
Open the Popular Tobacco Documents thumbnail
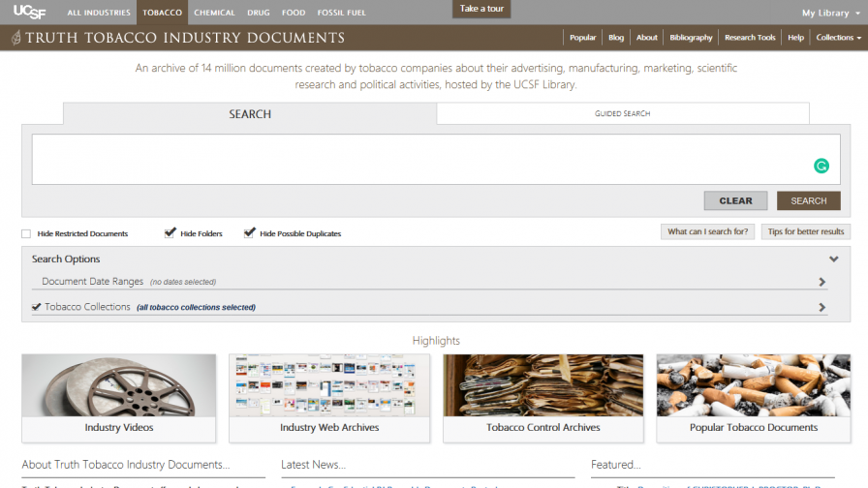tap(754, 385)
